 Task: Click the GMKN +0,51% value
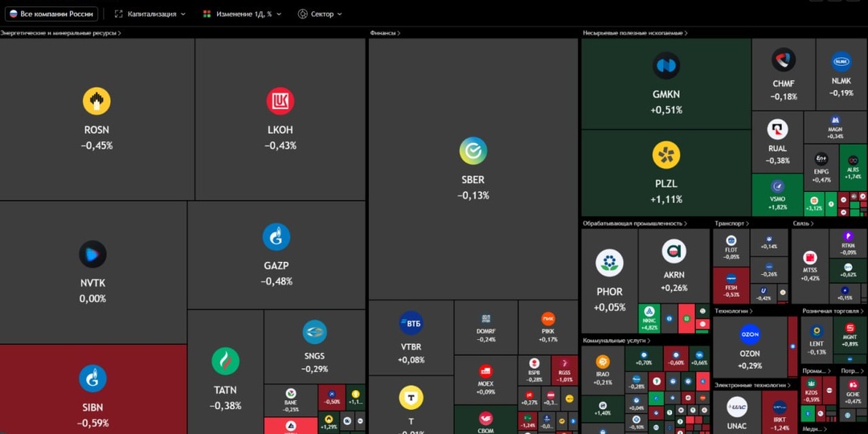(666, 110)
